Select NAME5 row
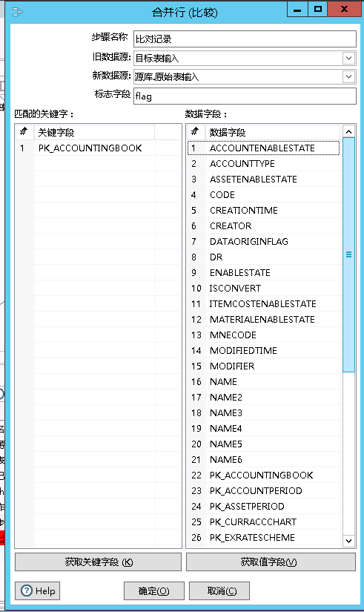364x612 pixels. [x=263, y=444]
